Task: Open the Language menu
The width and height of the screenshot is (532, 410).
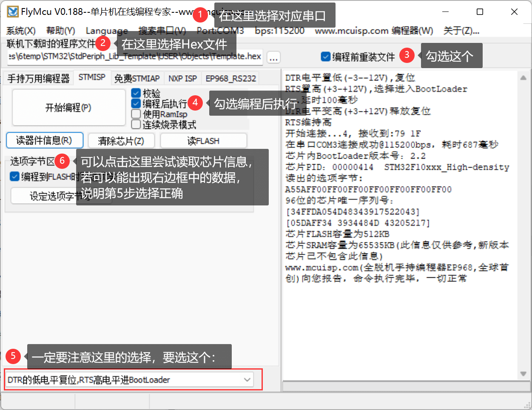Action: (107, 31)
